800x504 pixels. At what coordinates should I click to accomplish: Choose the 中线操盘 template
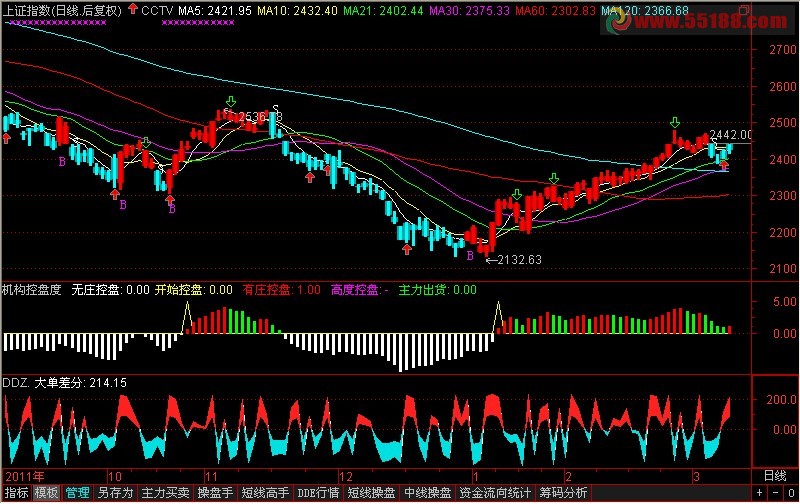point(428,493)
